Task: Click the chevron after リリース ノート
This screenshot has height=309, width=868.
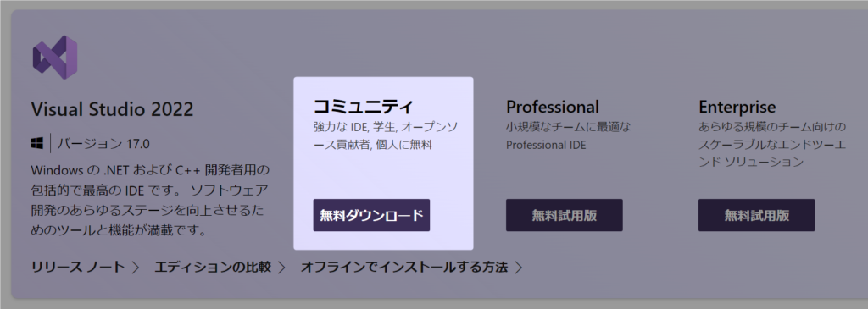Action: [x=136, y=268]
